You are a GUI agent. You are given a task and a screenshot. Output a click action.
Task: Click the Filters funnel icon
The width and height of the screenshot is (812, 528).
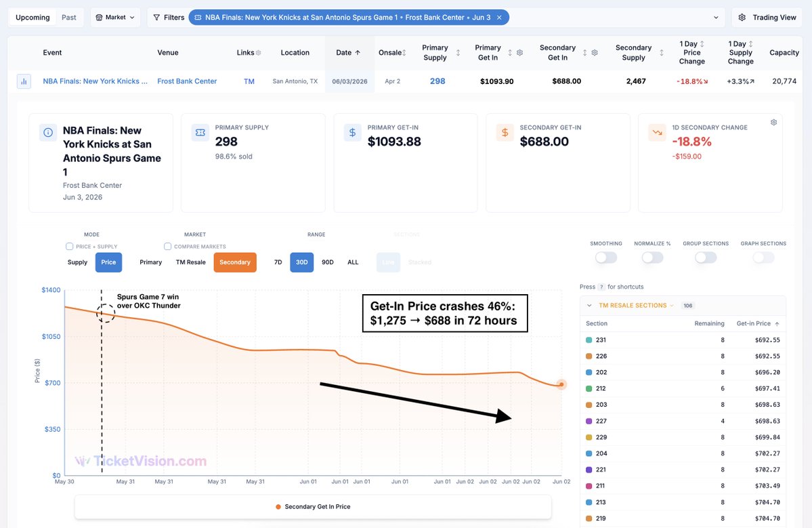[156, 18]
